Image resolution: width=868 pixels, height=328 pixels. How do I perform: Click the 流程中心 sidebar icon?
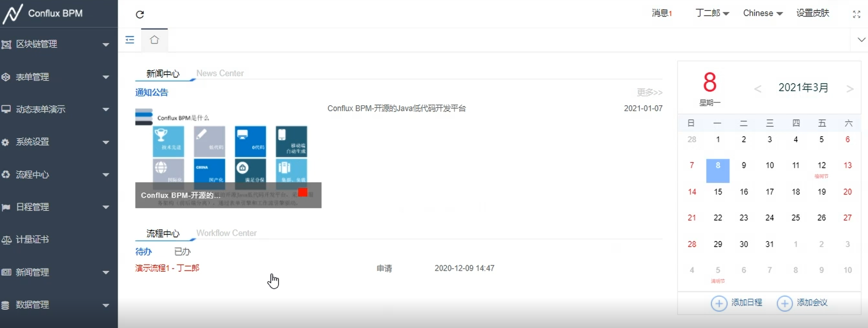pyautogui.click(x=6, y=175)
